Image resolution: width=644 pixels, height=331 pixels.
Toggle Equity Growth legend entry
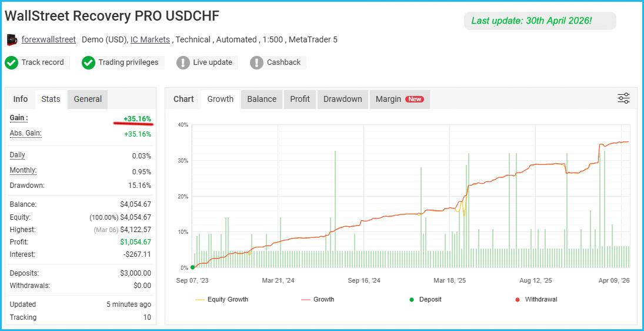point(222,299)
